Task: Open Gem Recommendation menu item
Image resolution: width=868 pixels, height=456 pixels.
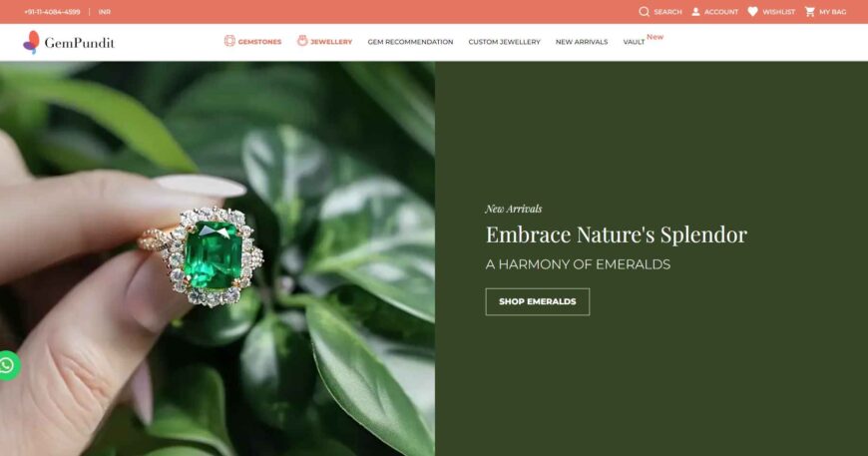Action: pos(410,42)
